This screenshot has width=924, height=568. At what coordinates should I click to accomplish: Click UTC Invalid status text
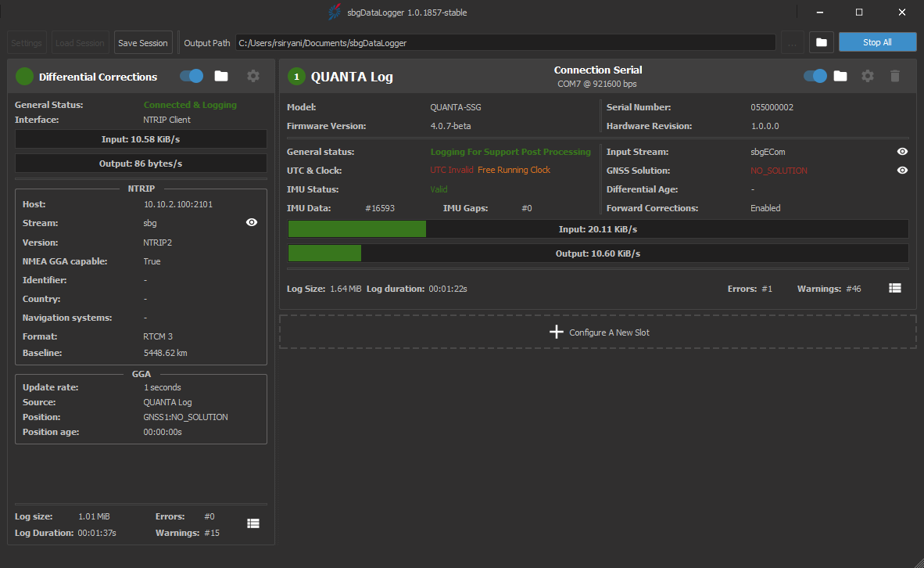pos(451,170)
